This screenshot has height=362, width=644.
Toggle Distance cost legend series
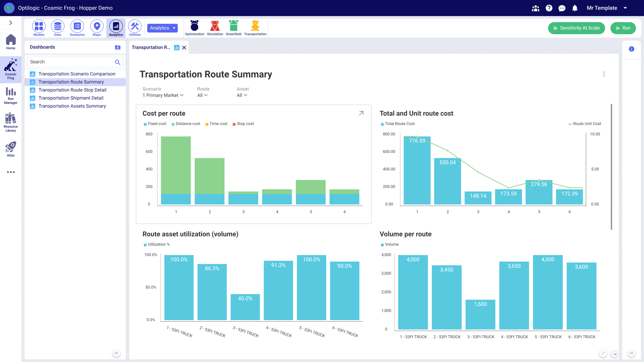pyautogui.click(x=186, y=124)
